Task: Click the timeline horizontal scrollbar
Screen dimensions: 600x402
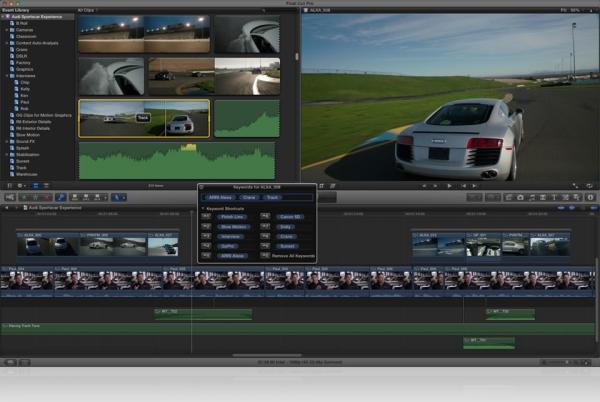Action: [267, 355]
